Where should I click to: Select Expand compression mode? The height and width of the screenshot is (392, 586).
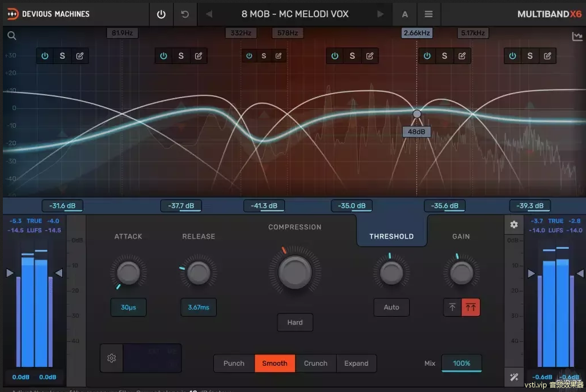(x=356, y=363)
